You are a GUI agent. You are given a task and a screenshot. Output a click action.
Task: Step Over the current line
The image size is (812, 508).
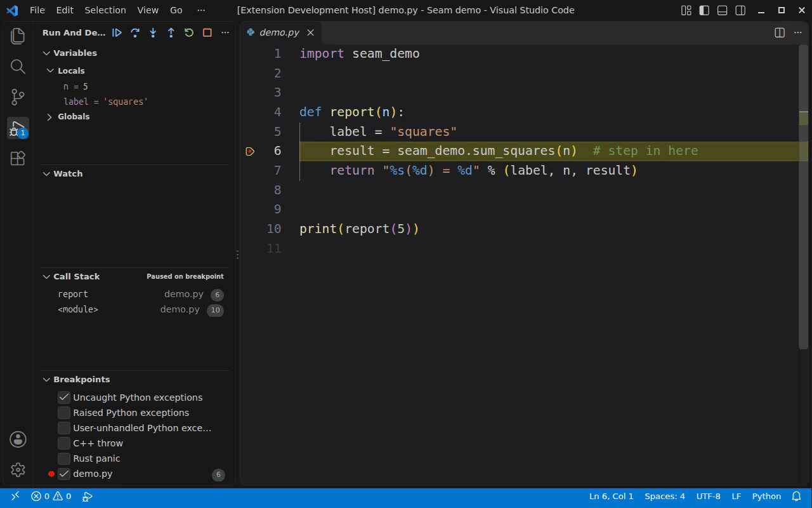135,32
